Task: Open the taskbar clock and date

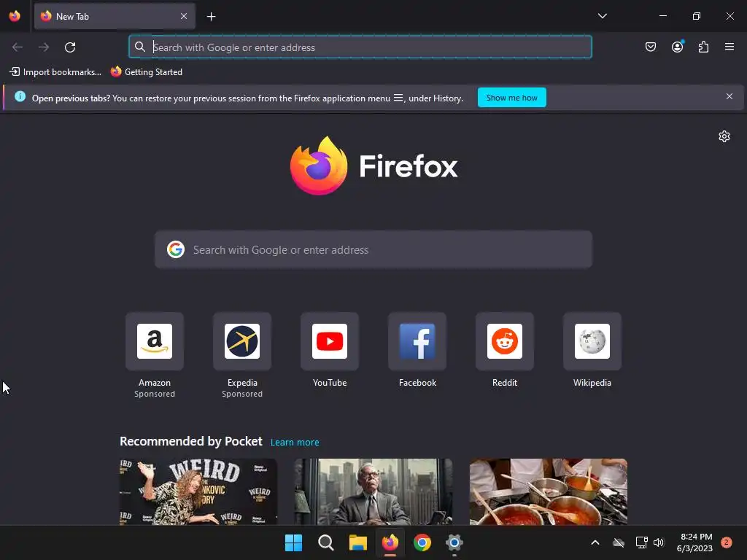Action: point(694,542)
